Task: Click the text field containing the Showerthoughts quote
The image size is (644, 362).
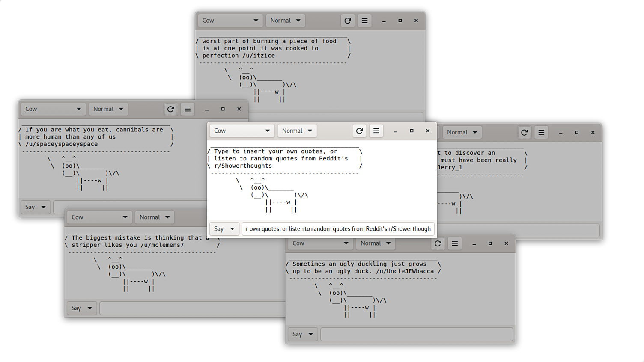Action: point(338,228)
